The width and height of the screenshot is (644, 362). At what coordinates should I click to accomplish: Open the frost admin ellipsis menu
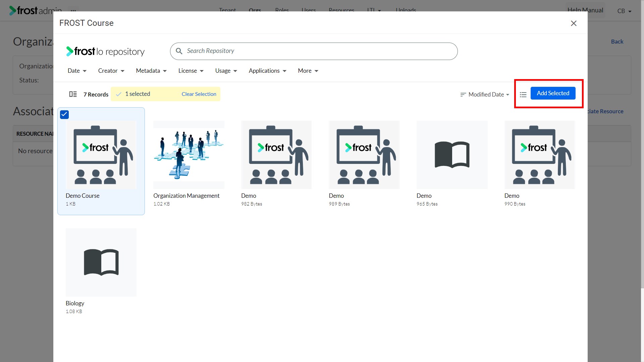coord(73,11)
